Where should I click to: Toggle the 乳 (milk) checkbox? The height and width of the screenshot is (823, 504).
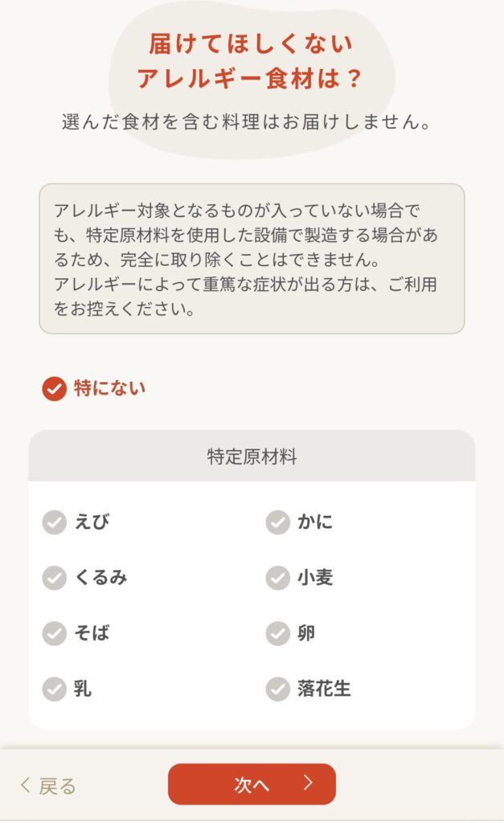coord(54,689)
